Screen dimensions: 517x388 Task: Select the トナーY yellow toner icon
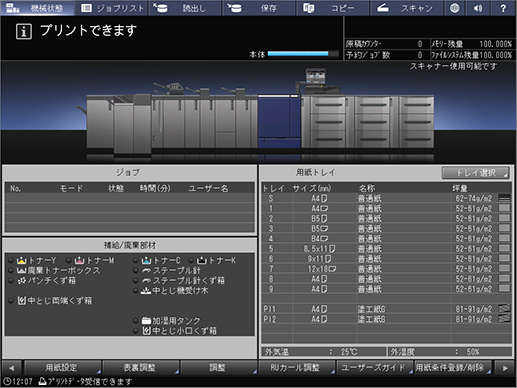[x=22, y=260]
